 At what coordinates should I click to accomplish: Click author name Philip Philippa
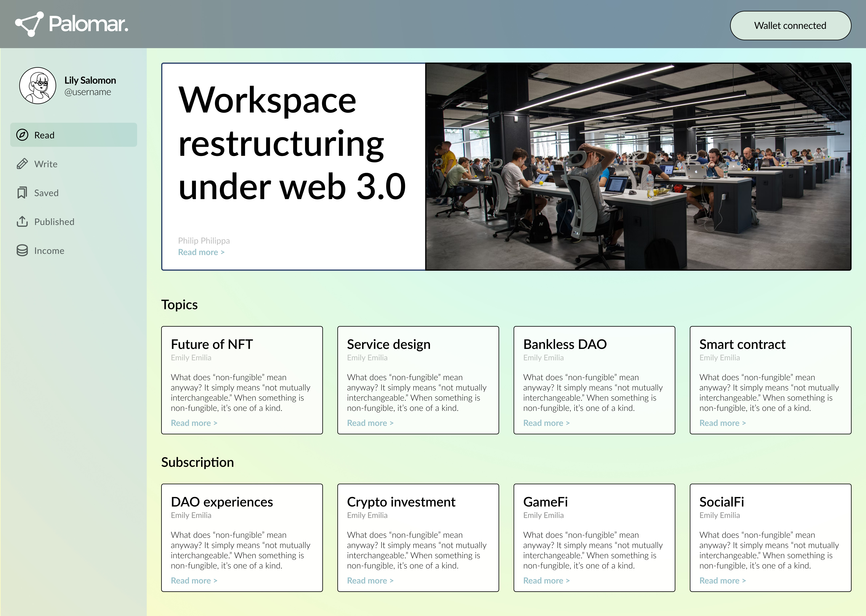click(204, 241)
